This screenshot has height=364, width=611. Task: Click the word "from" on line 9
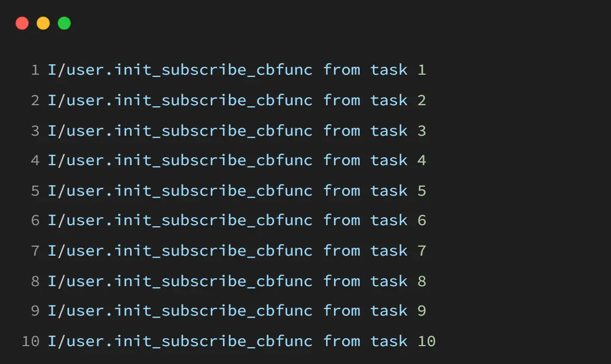[x=342, y=311]
